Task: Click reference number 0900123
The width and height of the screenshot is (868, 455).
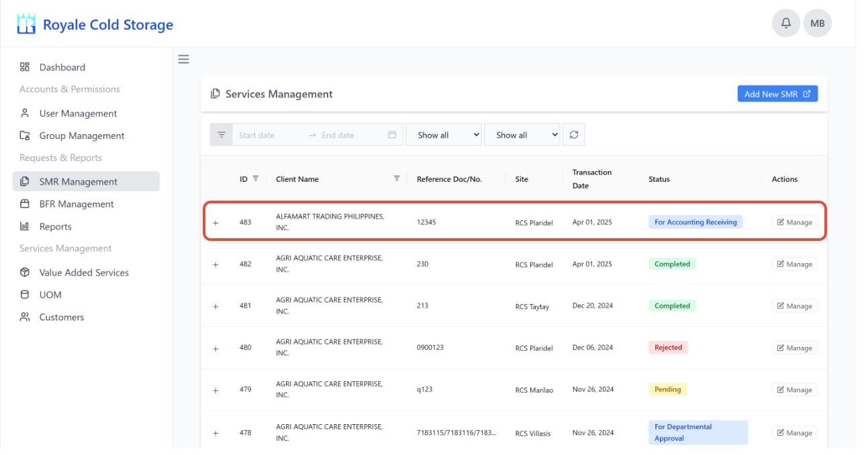Action: pyautogui.click(x=430, y=348)
